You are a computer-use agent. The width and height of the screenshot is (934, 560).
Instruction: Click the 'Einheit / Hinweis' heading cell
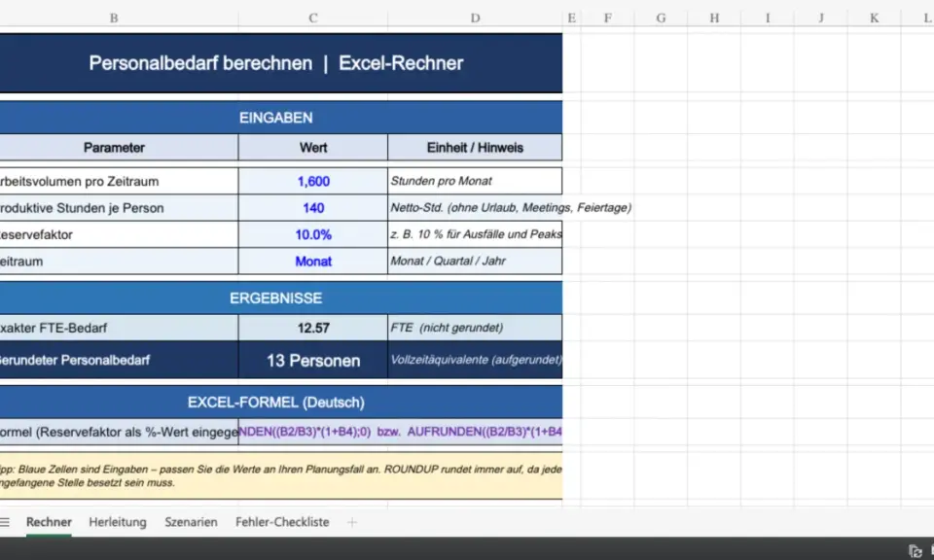coord(475,148)
